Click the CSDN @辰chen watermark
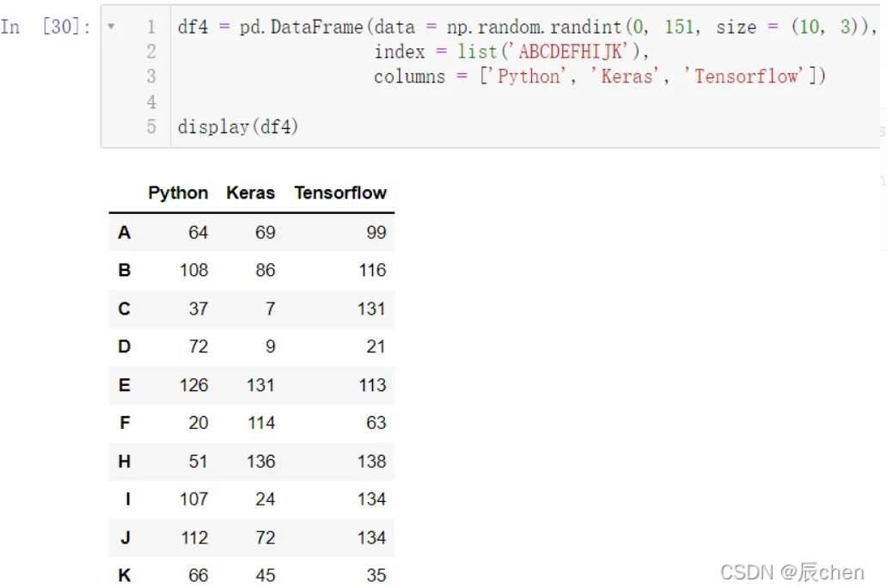 point(792,573)
